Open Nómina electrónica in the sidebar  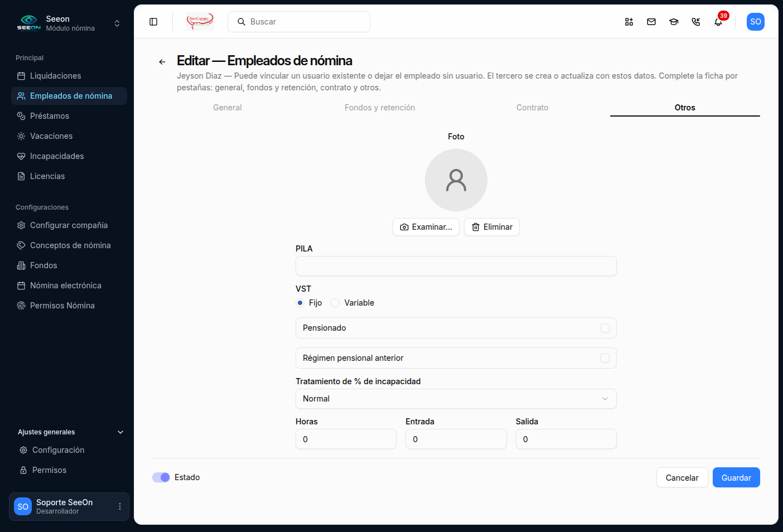click(x=69, y=286)
